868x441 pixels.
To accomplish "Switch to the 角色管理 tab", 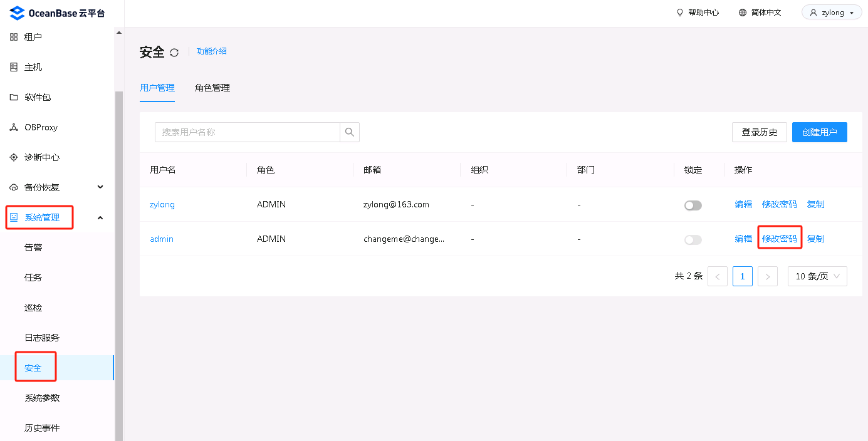I will click(212, 88).
